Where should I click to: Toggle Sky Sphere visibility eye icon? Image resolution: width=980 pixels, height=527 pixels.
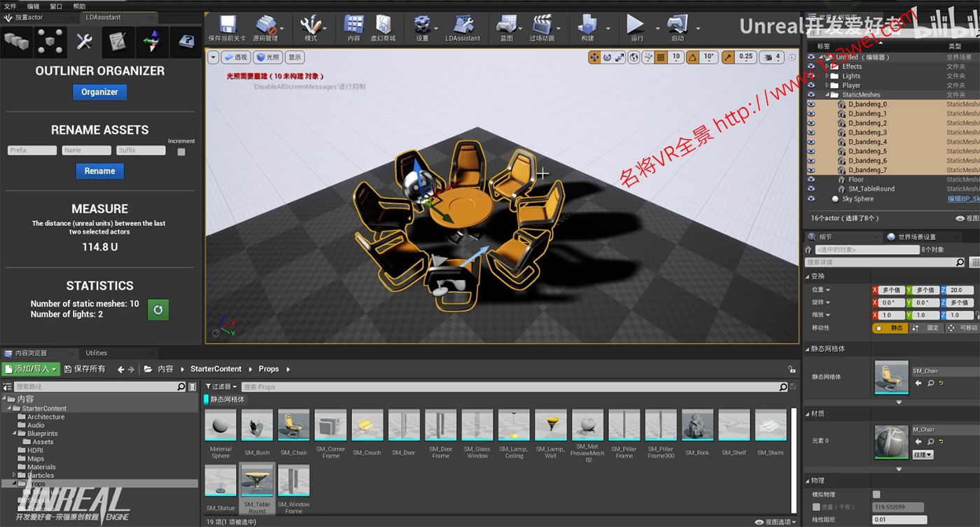coord(811,198)
